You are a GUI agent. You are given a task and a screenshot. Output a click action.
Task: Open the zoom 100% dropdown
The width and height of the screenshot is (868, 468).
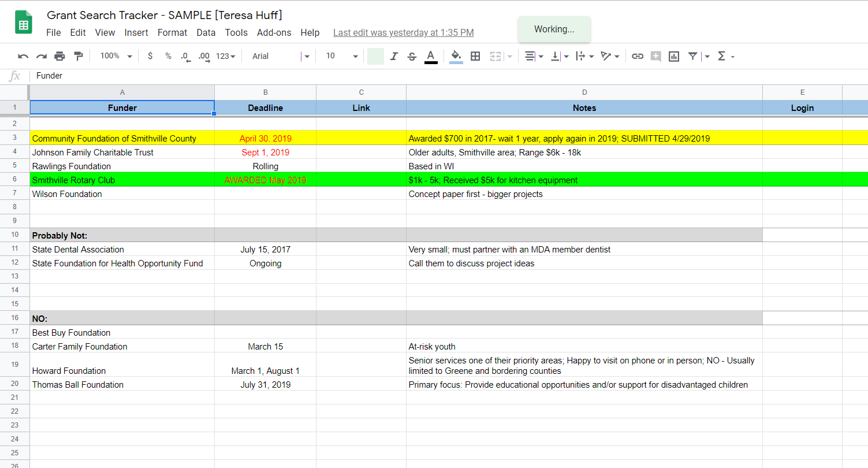116,56
